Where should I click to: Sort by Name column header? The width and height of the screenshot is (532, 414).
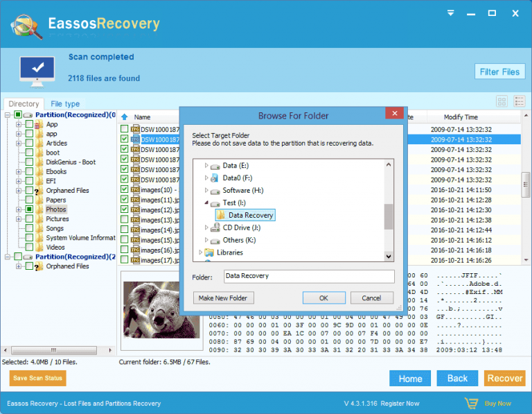(142, 117)
